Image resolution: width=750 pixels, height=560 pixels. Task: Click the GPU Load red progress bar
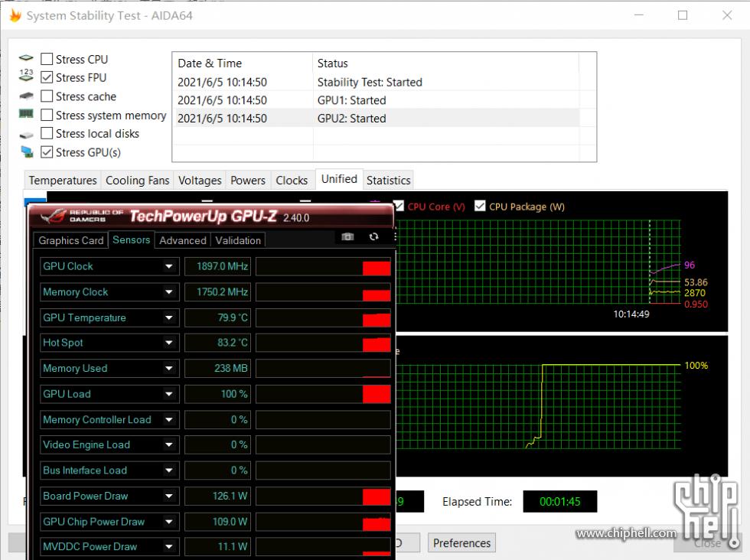(377, 393)
